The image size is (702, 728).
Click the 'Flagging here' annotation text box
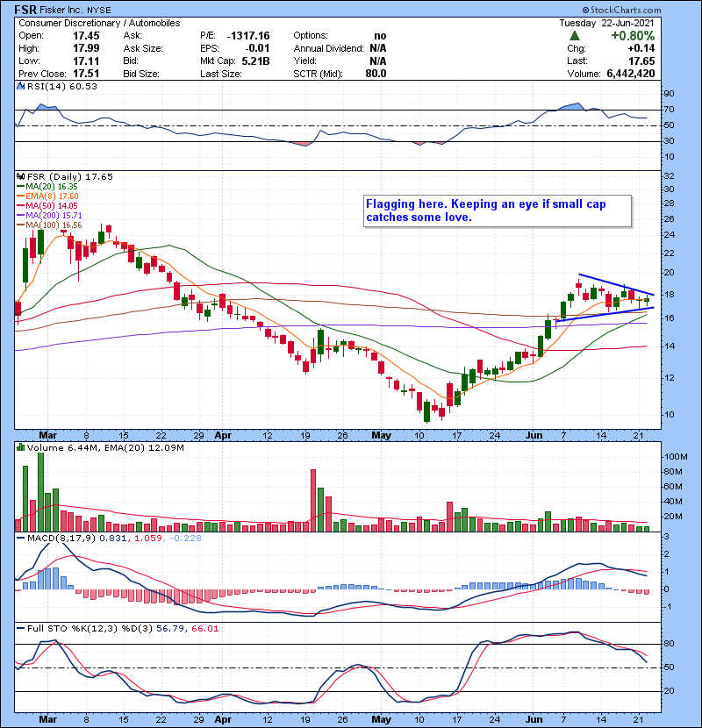point(498,211)
